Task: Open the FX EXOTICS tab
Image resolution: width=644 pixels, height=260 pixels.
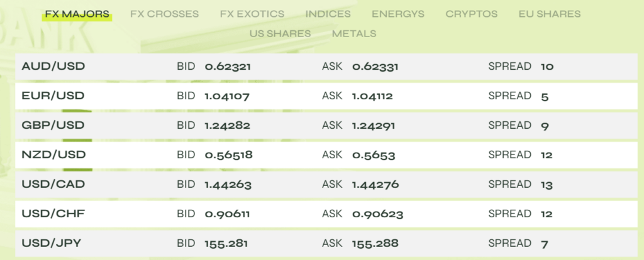Action: [252, 14]
